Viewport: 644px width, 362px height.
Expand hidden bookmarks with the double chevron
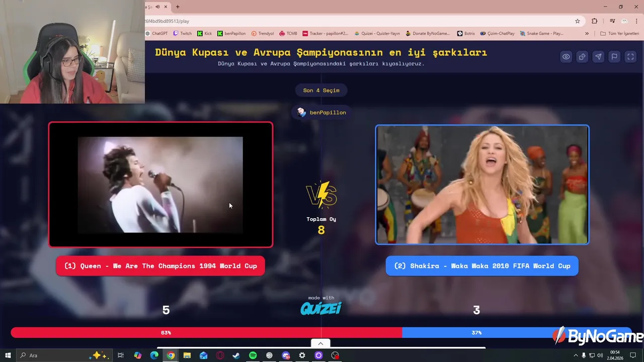point(587,34)
